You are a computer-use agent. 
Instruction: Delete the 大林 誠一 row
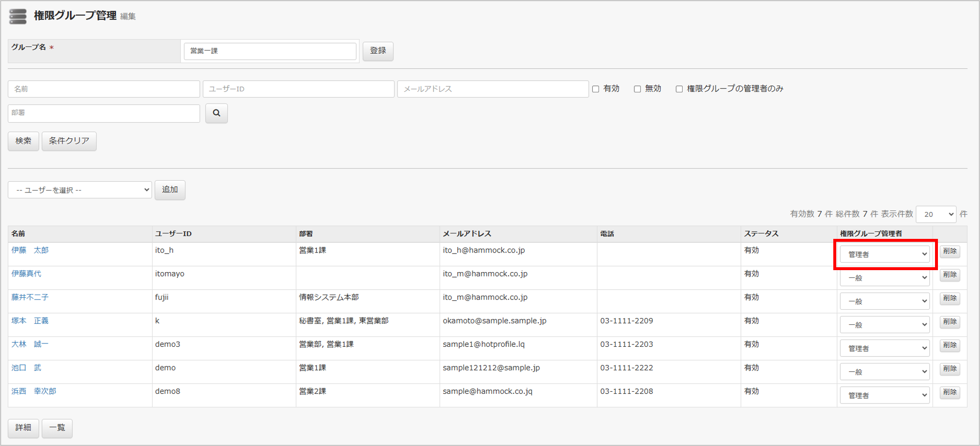click(950, 345)
